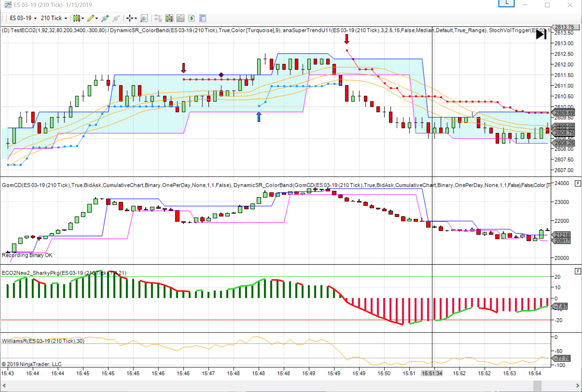Viewport: 582px width, 392px height.
Task: Select the red down arrow above the diamond marker
Action: [183, 68]
